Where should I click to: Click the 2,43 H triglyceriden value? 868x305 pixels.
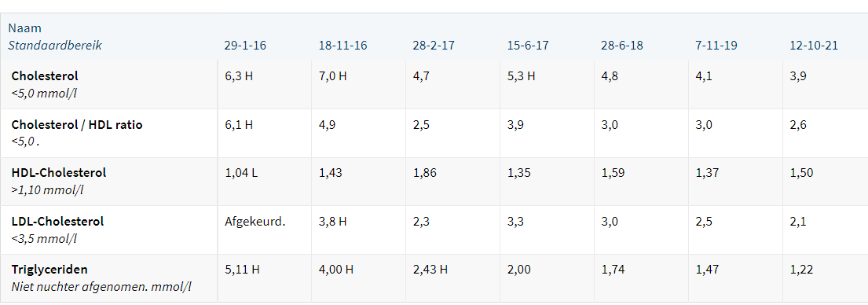click(x=430, y=270)
